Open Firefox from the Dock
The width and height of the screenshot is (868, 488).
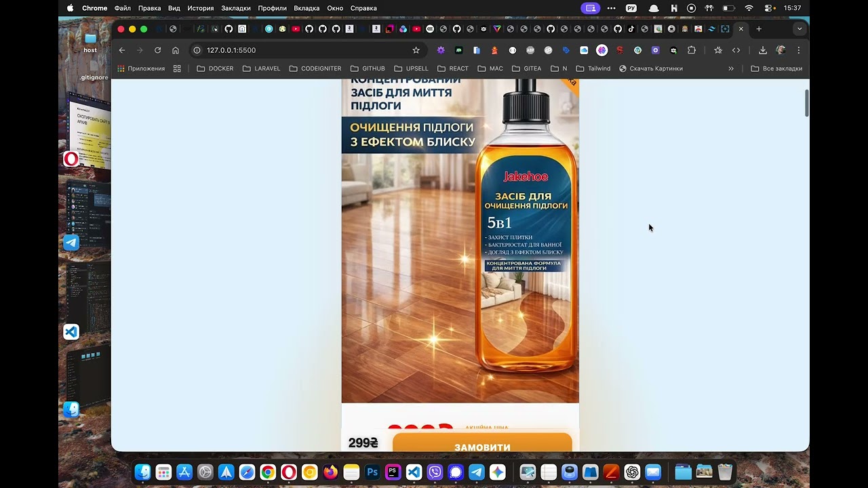pos(330,472)
